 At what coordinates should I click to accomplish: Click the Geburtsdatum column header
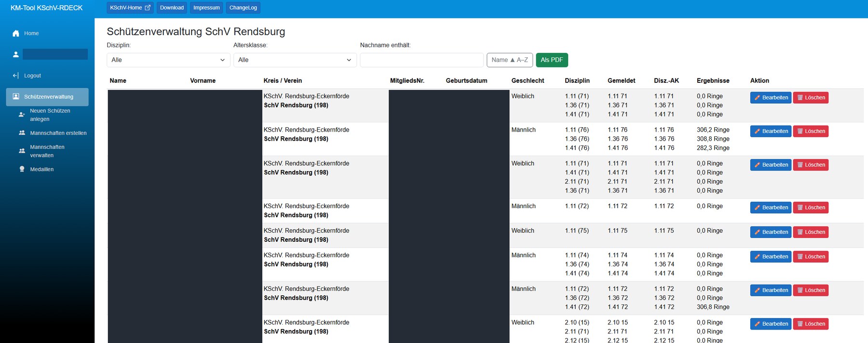tap(466, 80)
